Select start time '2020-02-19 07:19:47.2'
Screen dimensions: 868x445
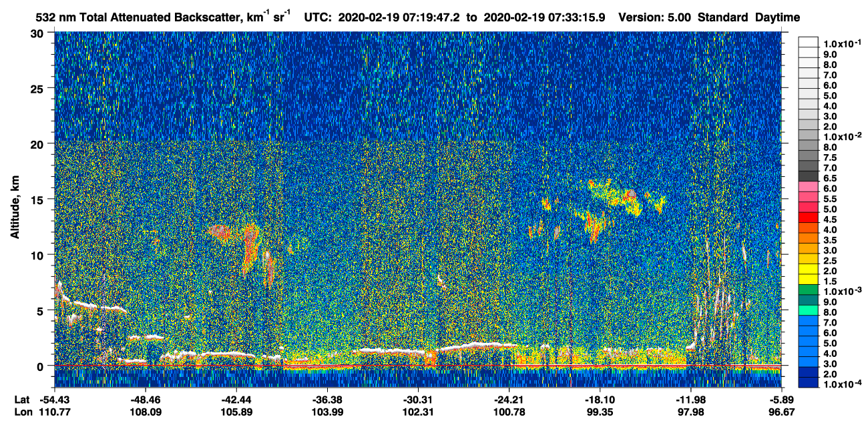tap(399, 17)
